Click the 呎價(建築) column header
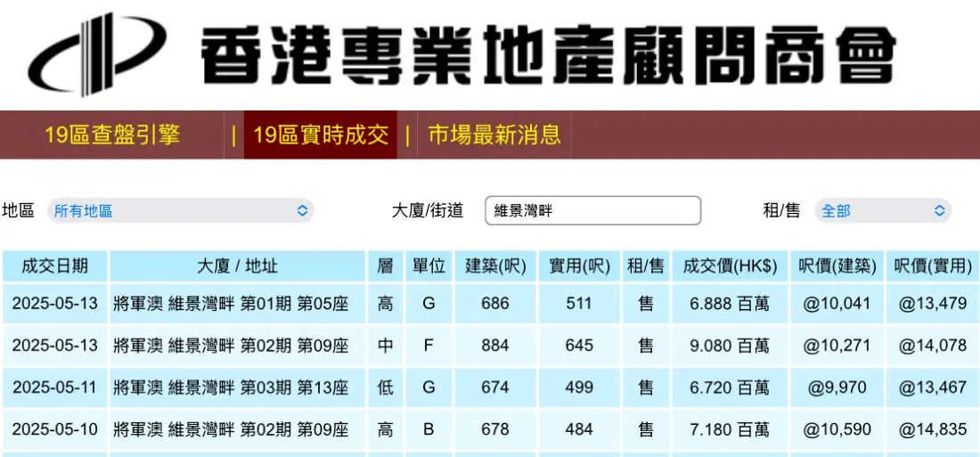 click(837, 266)
